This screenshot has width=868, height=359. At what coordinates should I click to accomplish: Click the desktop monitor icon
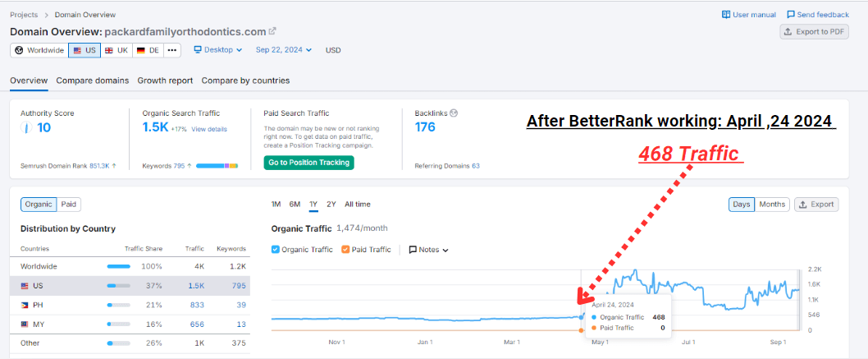198,50
